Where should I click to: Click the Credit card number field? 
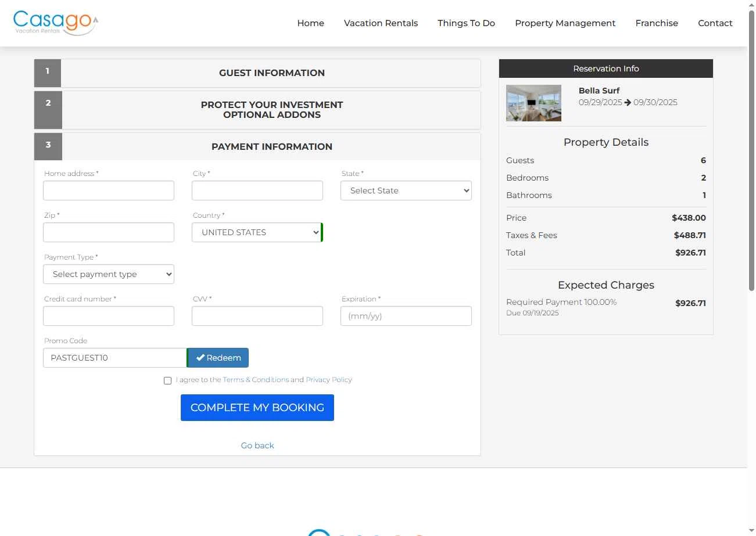pyautogui.click(x=109, y=316)
